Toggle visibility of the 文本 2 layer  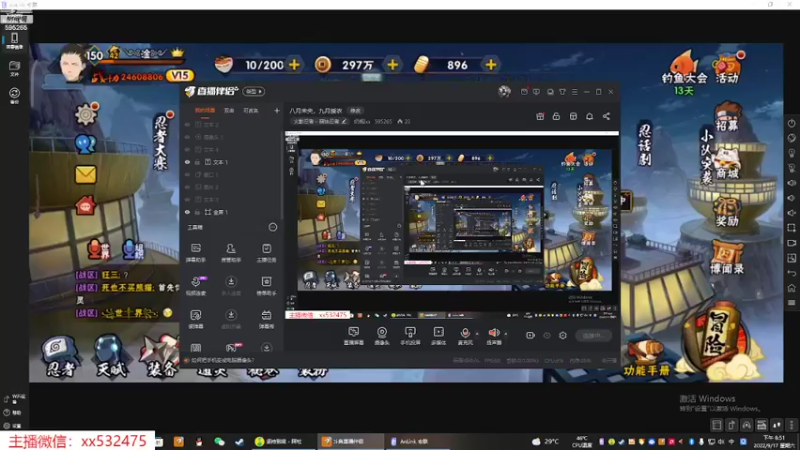coord(187,124)
